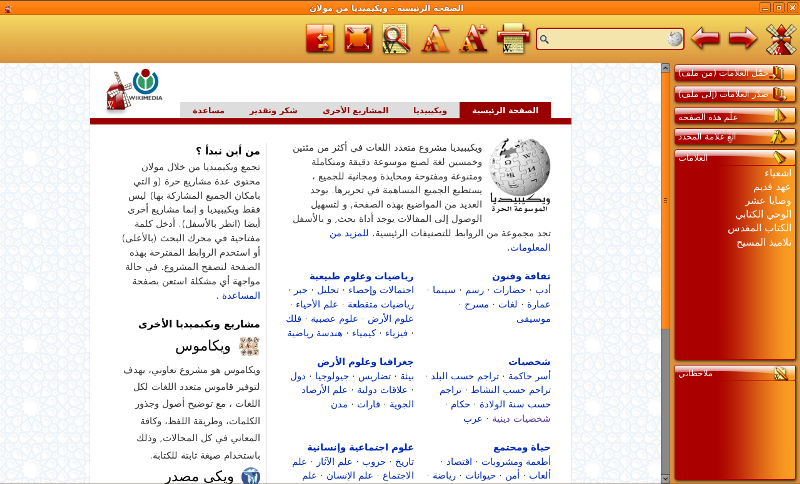Click the vertical scrollbar thumb
Screen dimensions: 800x484
[x=665, y=200]
